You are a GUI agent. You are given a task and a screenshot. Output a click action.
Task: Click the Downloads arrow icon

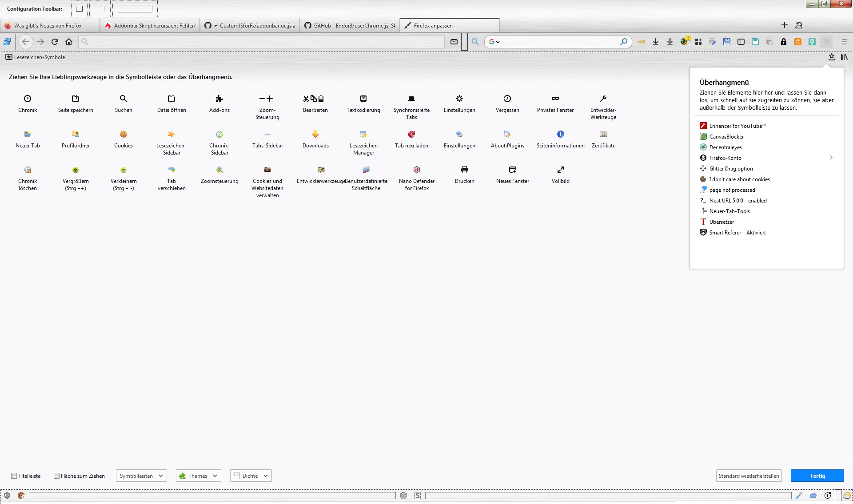coord(315,134)
